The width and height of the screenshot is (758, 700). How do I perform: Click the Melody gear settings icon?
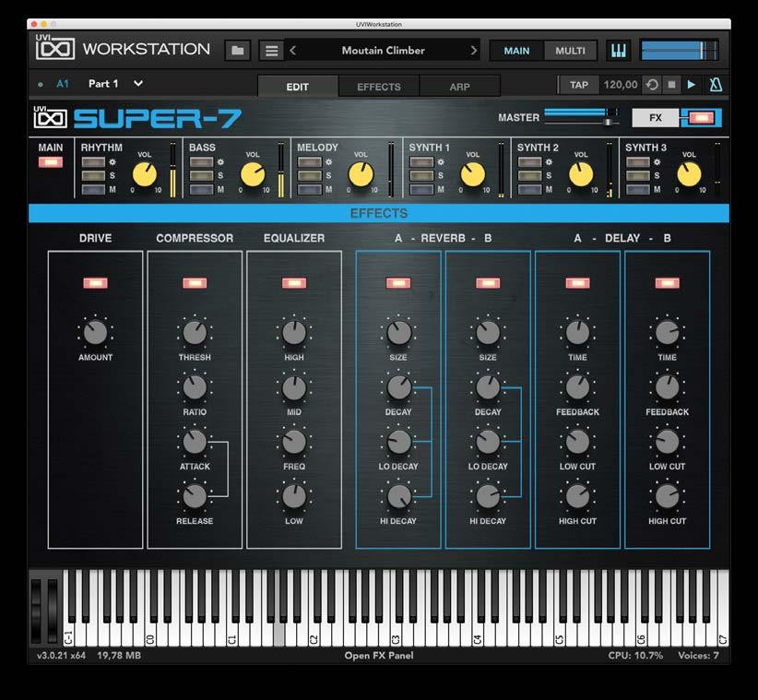(328, 162)
